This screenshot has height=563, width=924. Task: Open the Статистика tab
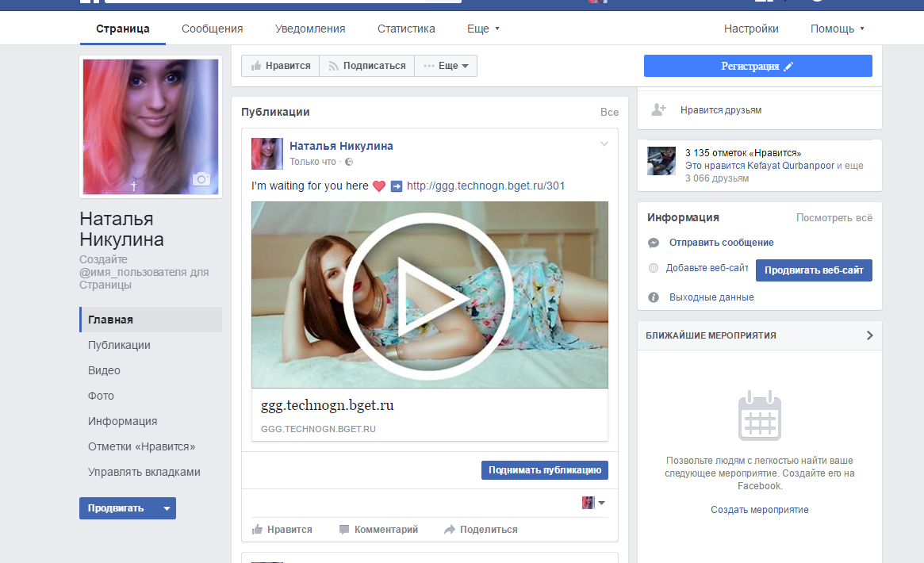point(406,29)
